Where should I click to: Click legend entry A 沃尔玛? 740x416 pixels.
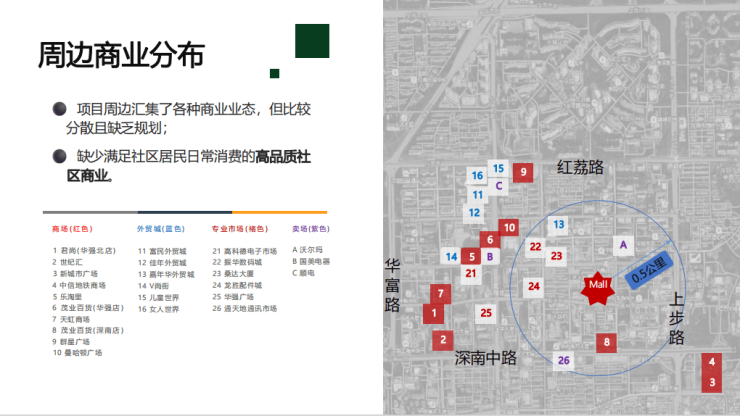310,250
